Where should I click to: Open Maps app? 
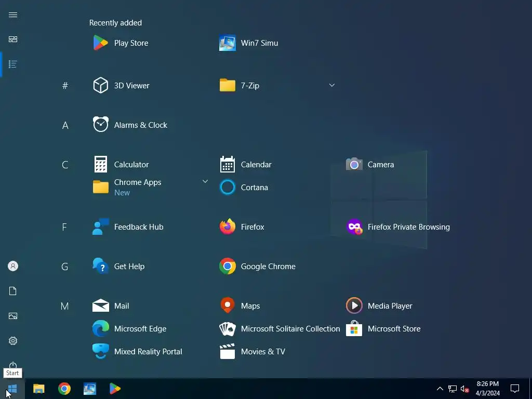(x=240, y=305)
